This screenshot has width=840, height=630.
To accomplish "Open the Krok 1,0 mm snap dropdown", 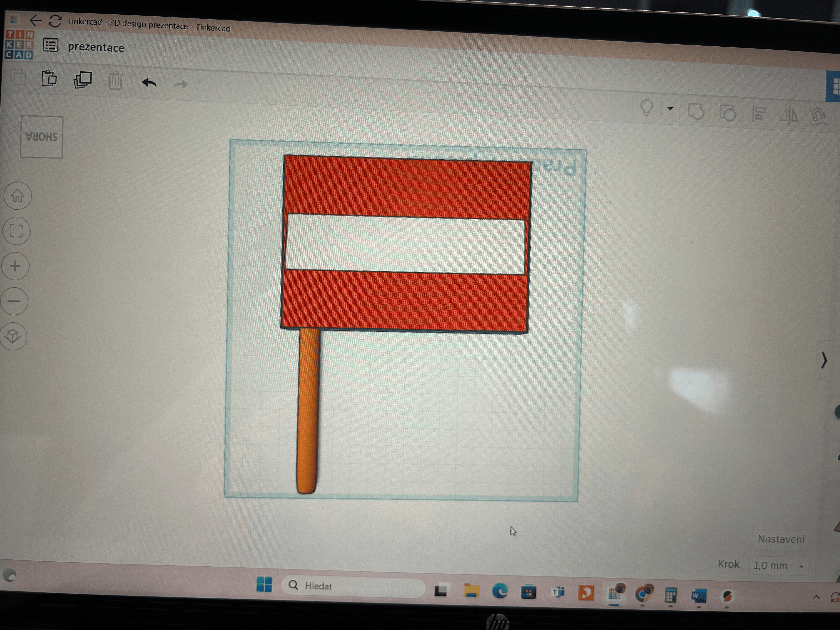I will pos(778,565).
